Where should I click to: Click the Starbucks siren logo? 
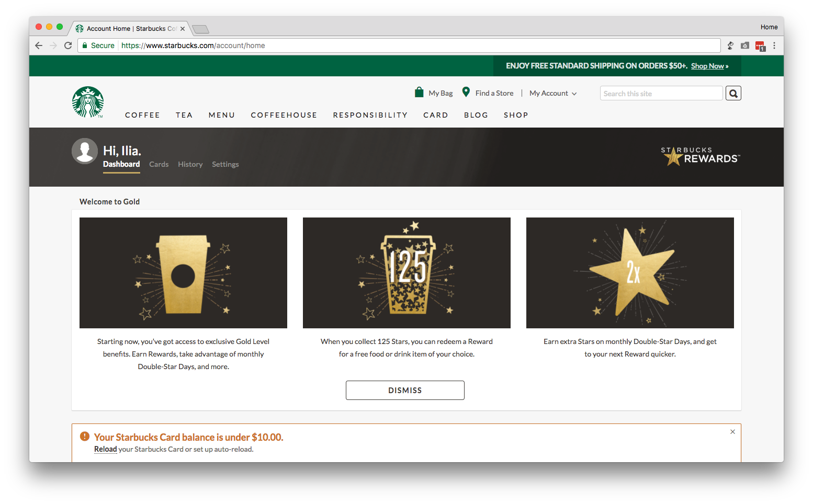pos(88,102)
